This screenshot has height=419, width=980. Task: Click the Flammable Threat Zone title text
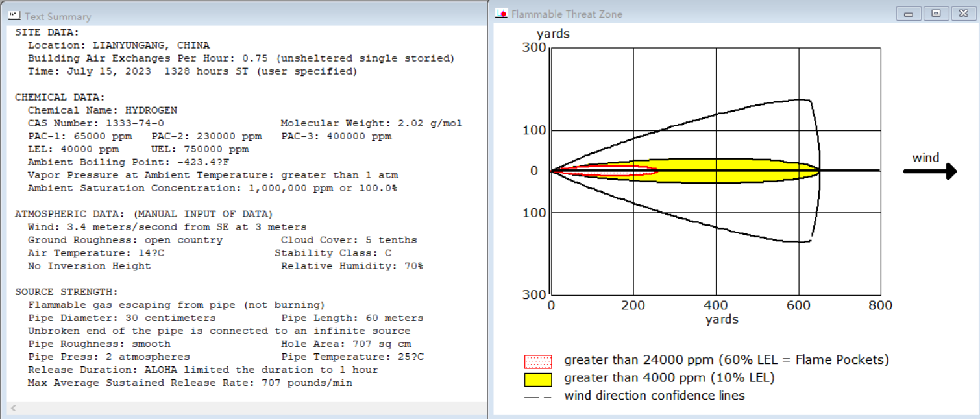point(567,14)
